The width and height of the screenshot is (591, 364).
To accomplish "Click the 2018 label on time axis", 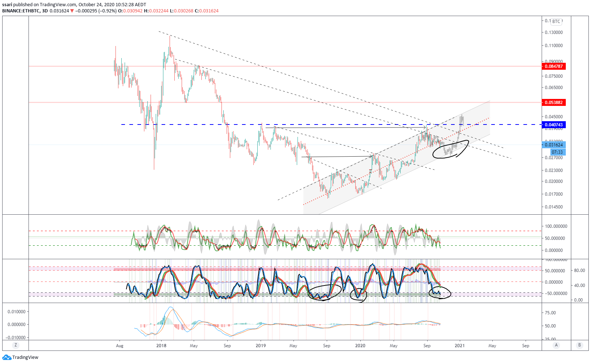I will (x=161, y=346).
